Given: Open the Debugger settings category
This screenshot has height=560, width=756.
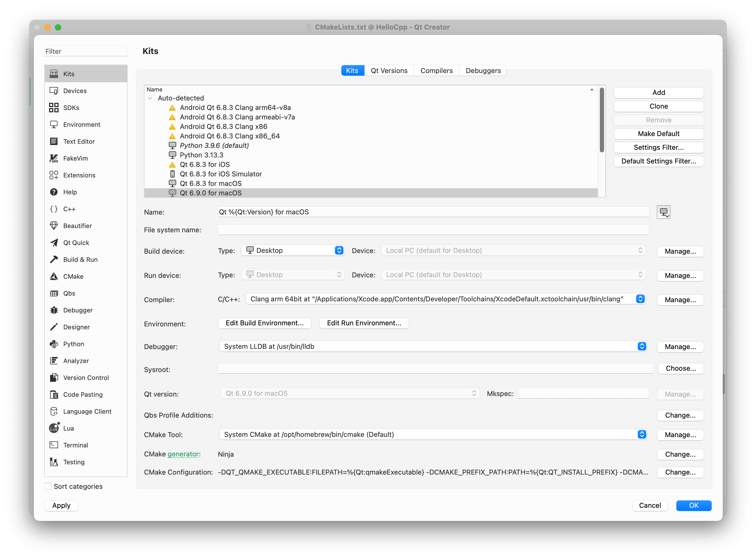Looking at the screenshot, I should coord(86,310).
